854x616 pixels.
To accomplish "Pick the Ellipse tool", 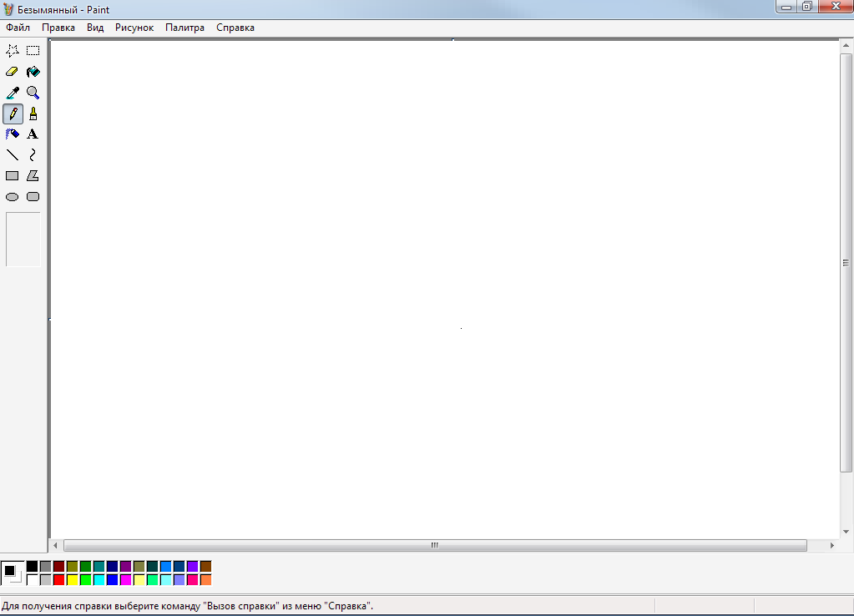I will click(13, 197).
